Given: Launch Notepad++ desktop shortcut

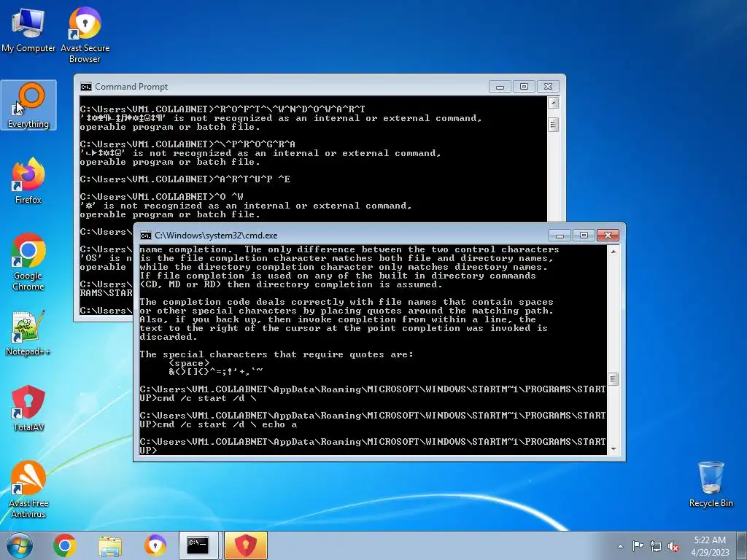Looking at the screenshot, I should coord(28,333).
